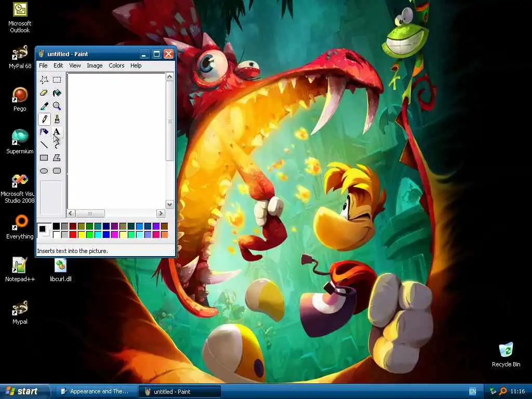
Task: Click the taskbar clock showing 11:16
Action: 517,391
